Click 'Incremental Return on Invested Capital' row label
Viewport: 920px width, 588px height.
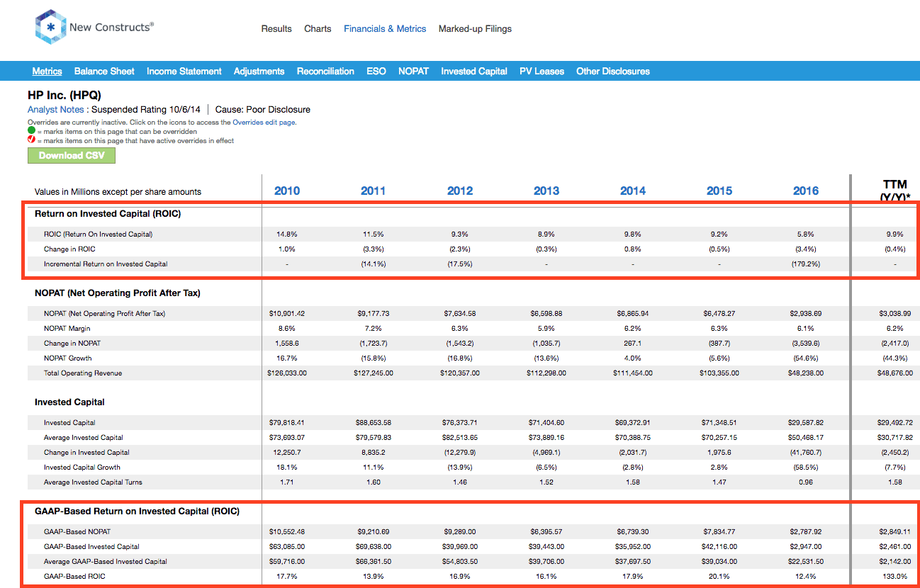(106, 264)
